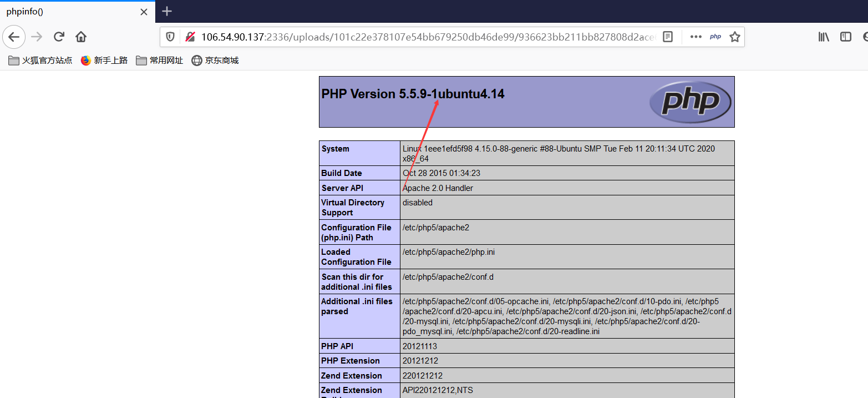Select Oct 28 2015 01:34:23 value
This screenshot has width=868, height=398.
point(441,173)
